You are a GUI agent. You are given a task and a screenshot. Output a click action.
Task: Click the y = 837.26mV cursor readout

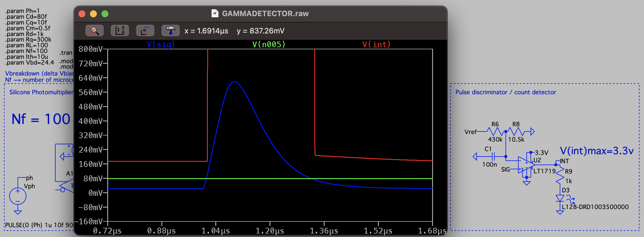(x=261, y=31)
